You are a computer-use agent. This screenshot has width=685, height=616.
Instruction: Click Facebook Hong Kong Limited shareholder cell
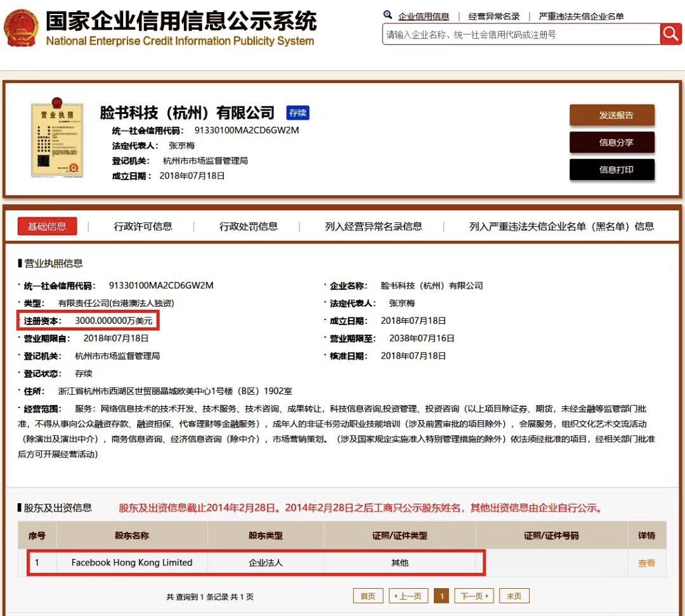(x=132, y=563)
